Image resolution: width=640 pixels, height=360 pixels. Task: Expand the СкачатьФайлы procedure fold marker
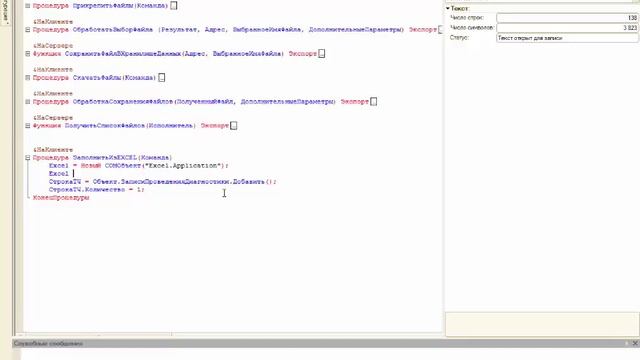pyautogui.click(x=28, y=78)
